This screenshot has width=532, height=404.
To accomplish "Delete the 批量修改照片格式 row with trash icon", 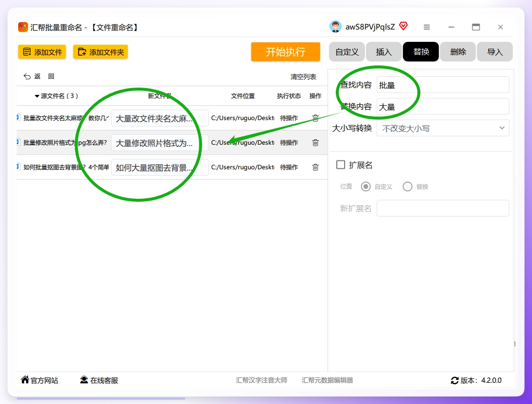I will [315, 143].
